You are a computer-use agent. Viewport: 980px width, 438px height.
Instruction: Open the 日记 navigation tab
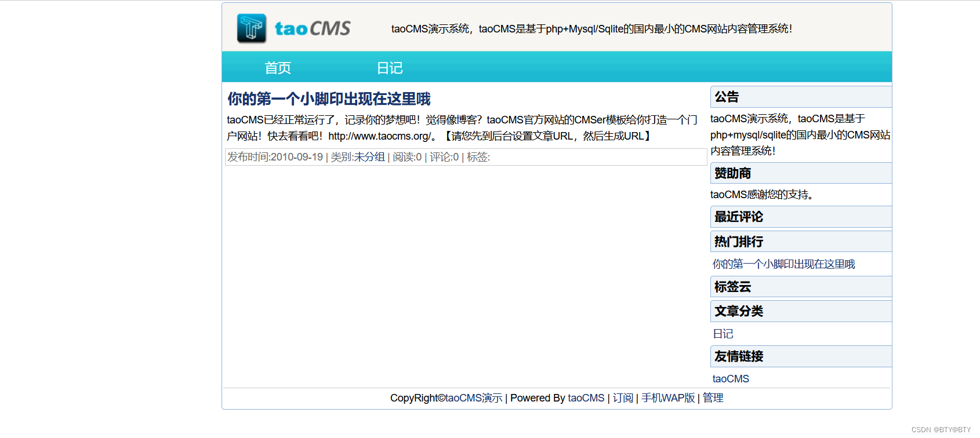click(x=390, y=68)
